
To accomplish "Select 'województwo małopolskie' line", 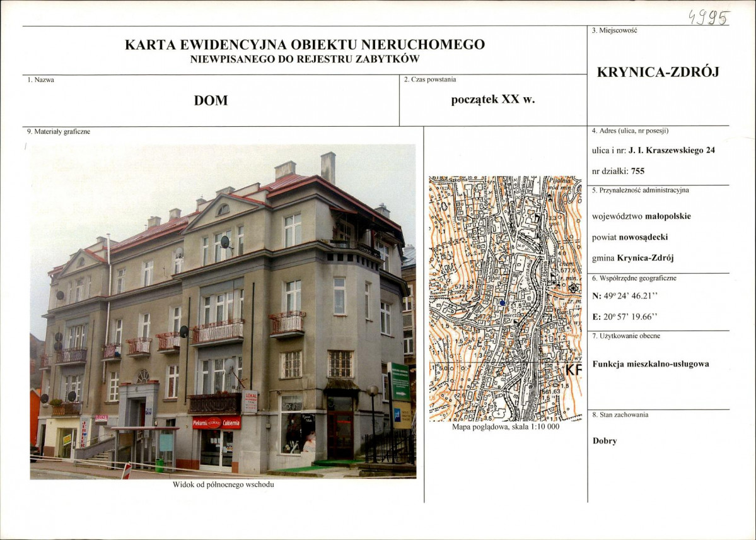I will click(x=641, y=216).
